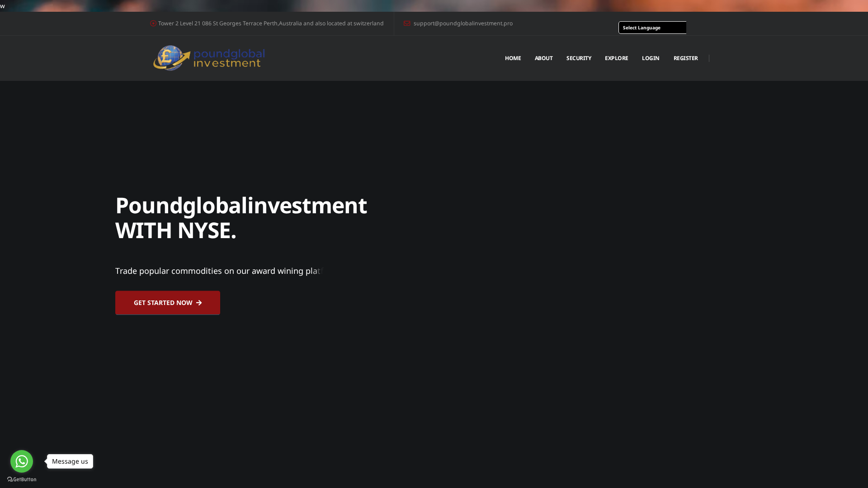Open the LOGIN page
Screen dimensions: 868x488
(x=651, y=58)
